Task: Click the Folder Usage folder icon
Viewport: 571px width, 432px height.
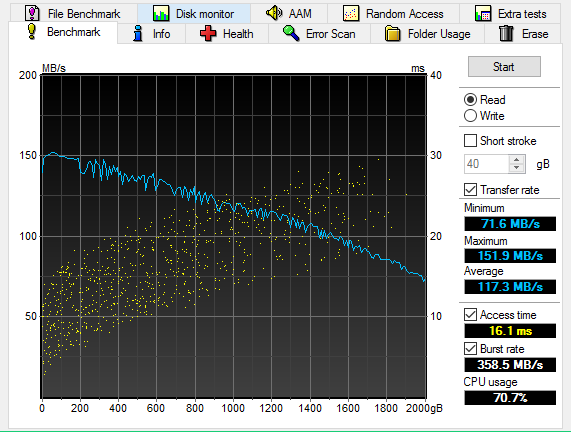Action: (x=393, y=34)
